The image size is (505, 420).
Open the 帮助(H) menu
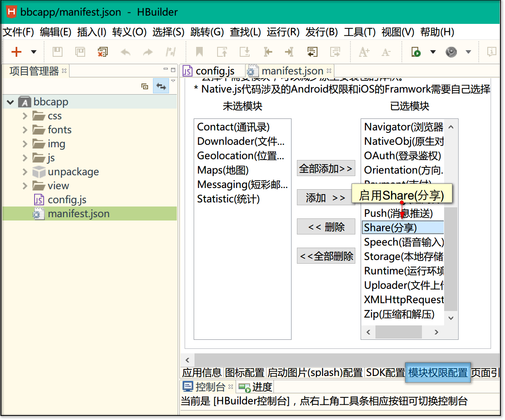point(438,32)
